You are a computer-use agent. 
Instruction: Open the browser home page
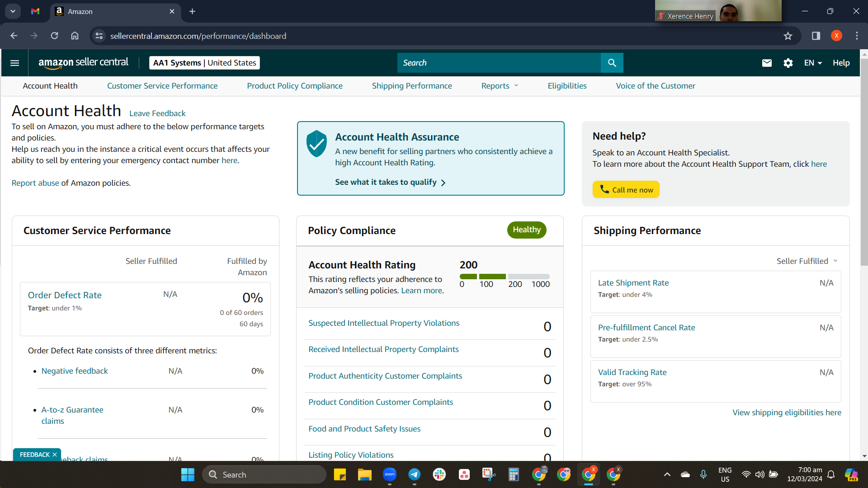point(75,36)
